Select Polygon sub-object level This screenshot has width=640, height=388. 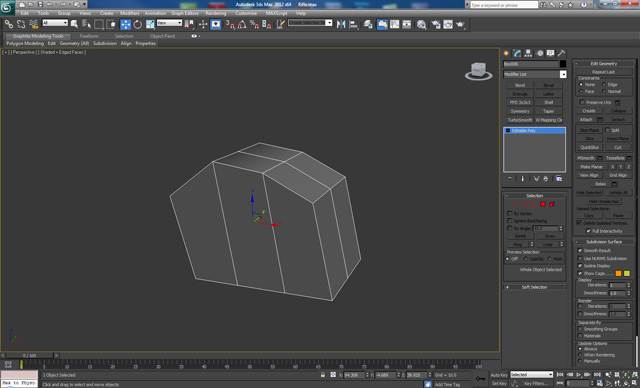(x=543, y=204)
